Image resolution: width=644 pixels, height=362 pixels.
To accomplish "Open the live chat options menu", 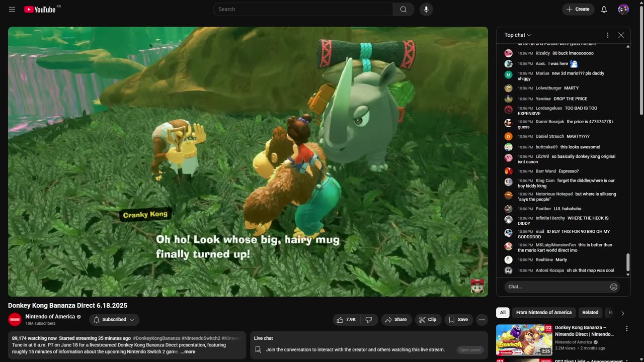I will click(x=607, y=35).
